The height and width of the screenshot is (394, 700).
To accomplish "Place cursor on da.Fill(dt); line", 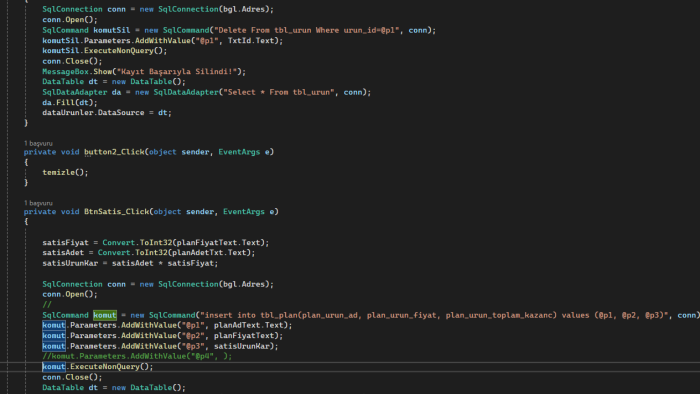I will click(x=70, y=102).
